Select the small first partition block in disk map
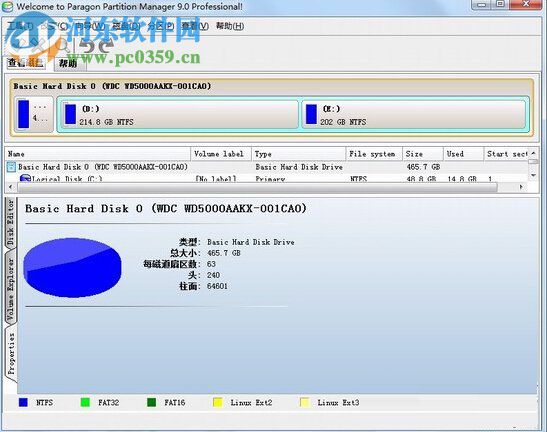Viewport: 547px width, 432px height. pyautogui.click(x=33, y=114)
